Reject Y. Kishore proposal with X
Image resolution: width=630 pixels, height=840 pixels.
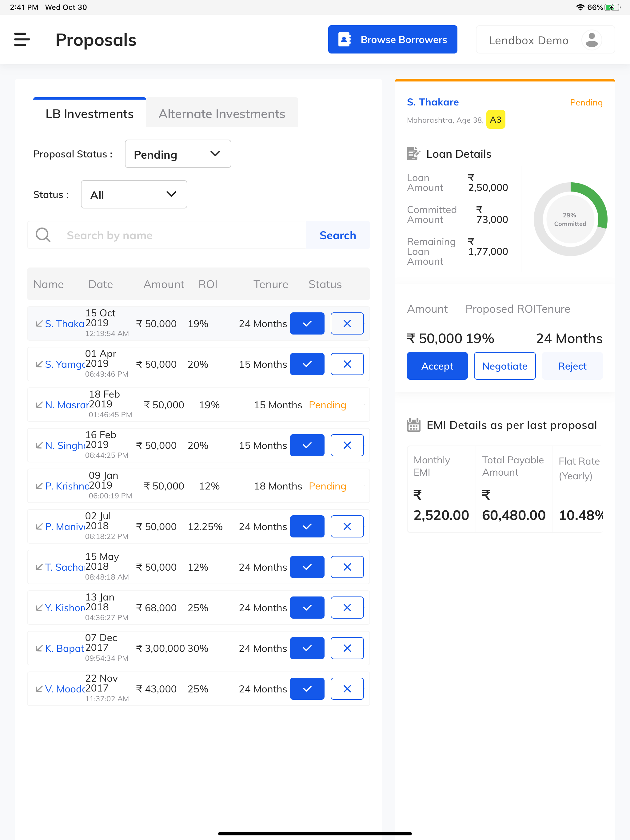pos(347,608)
